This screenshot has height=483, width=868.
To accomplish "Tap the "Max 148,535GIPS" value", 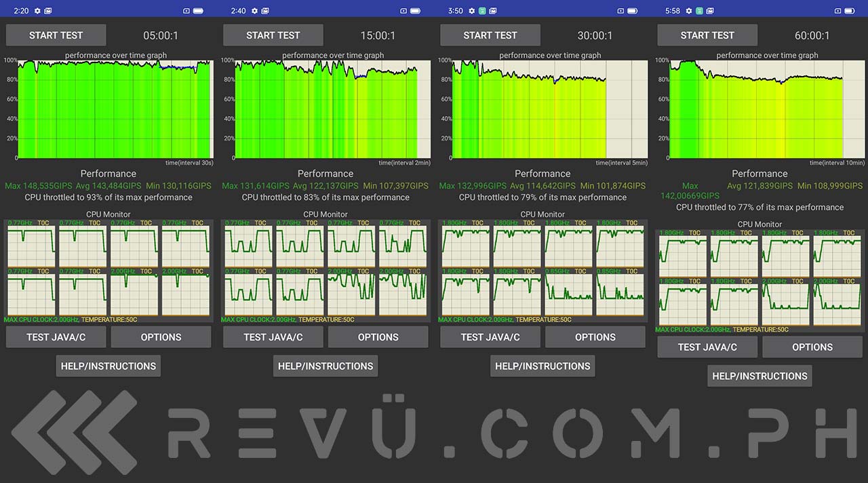I will (39, 186).
